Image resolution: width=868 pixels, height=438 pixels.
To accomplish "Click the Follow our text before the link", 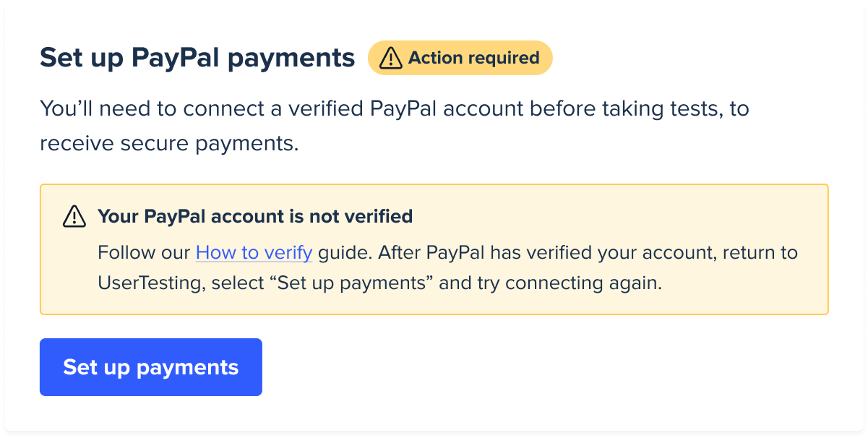I will (x=145, y=253).
